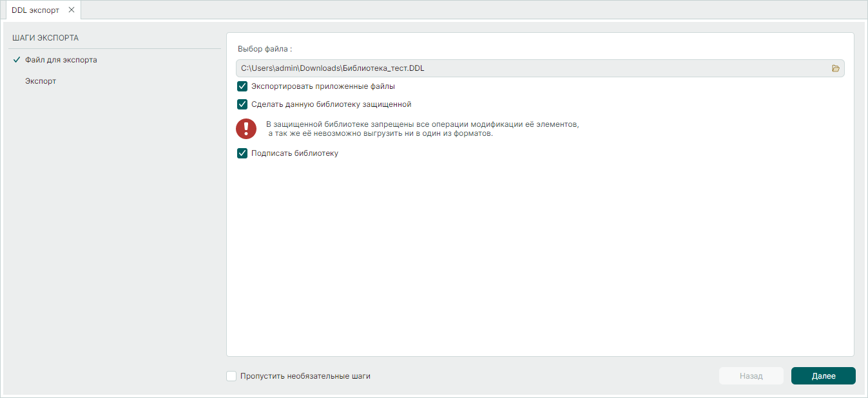Click the Выбор файла label
Screen dimensions: 868x398
265,48
